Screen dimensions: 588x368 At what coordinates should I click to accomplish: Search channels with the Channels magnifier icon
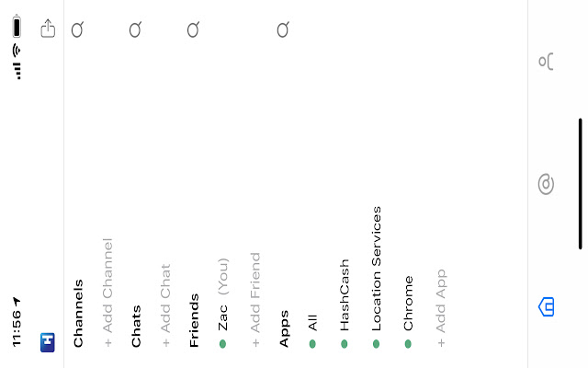click(77, 29)
